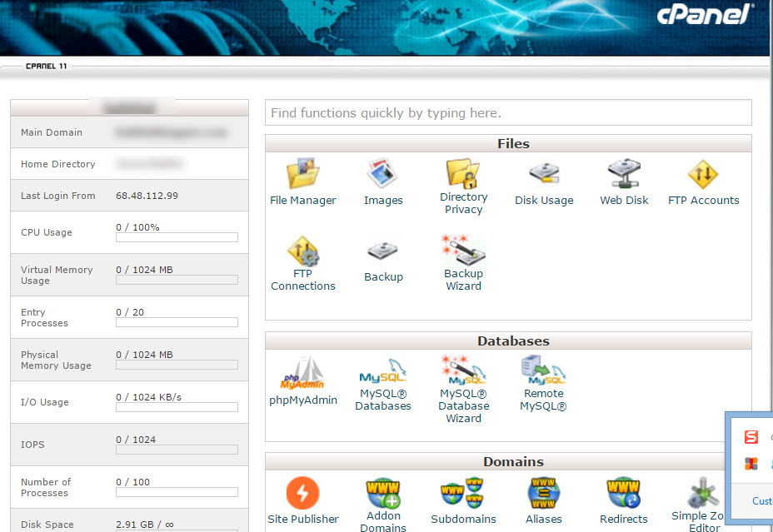773x532 pixels.
Task: Open the Subdomains tool
Action: click(463, 493)
